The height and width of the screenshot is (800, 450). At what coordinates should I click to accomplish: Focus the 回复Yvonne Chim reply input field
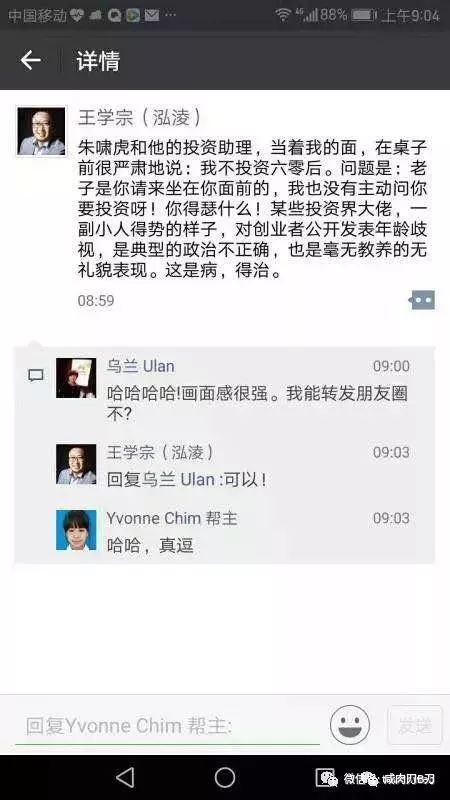tap(167, 726)
